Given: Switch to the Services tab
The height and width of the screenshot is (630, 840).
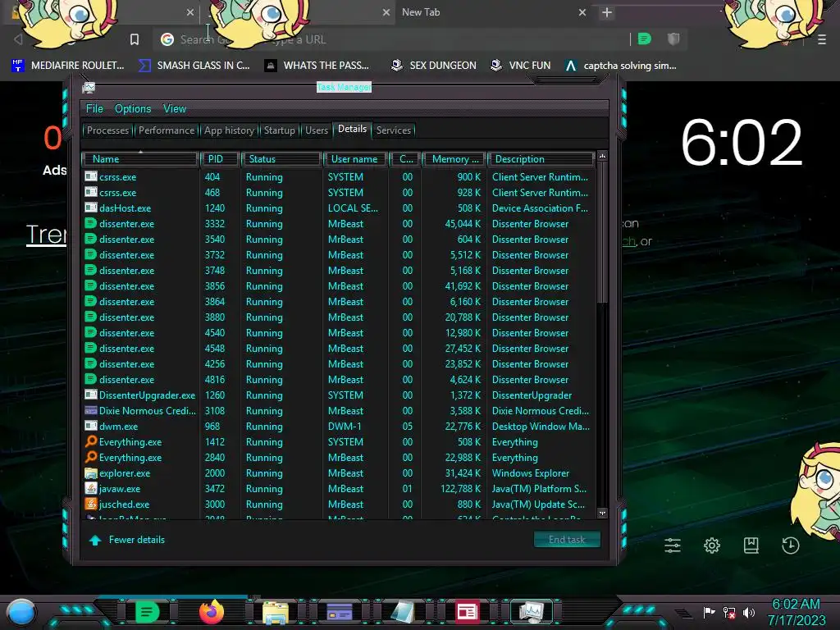Looking at the screenshot, I should coord(393,130).
